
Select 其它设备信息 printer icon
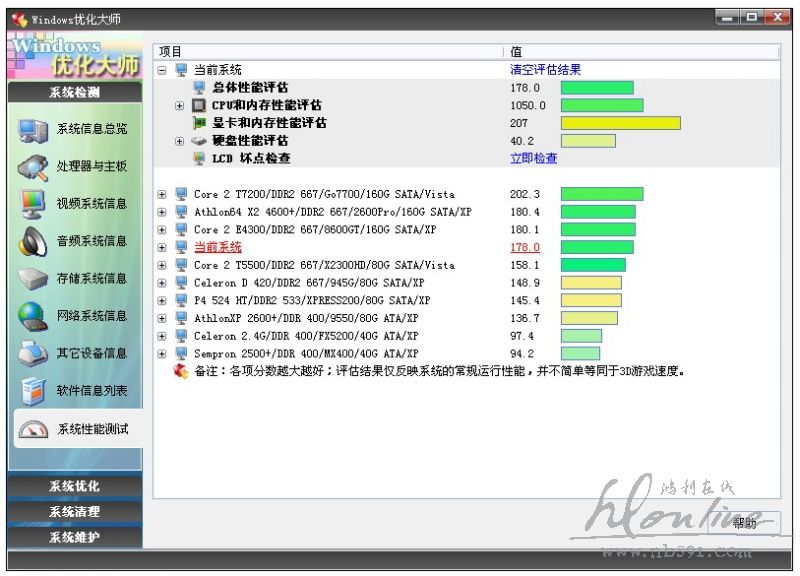click(x=33, y=354)
